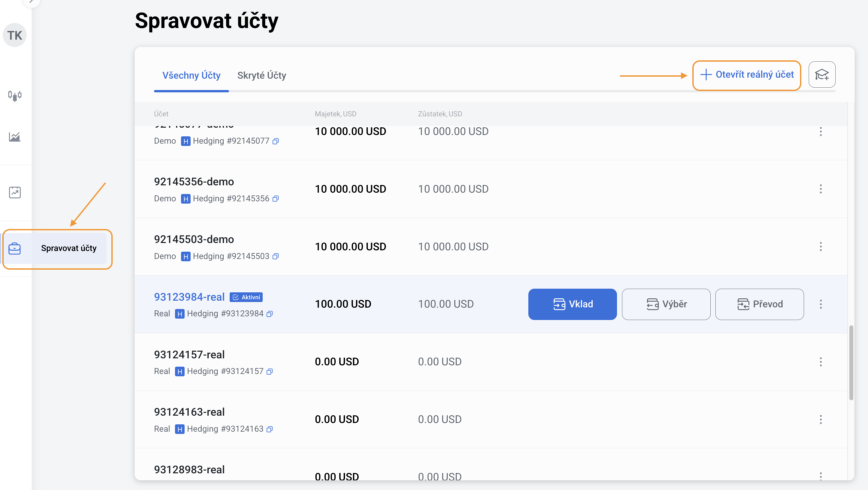
Task: Click the Vklad deposit button
Action: pos(572,304)
